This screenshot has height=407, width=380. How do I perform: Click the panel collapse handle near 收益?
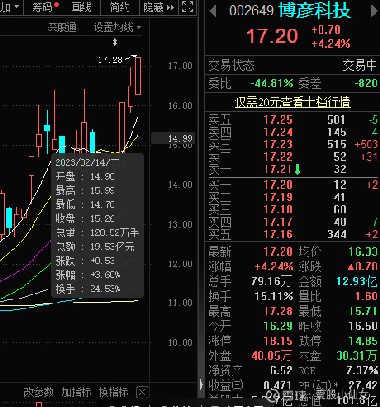tap(201, 384)
